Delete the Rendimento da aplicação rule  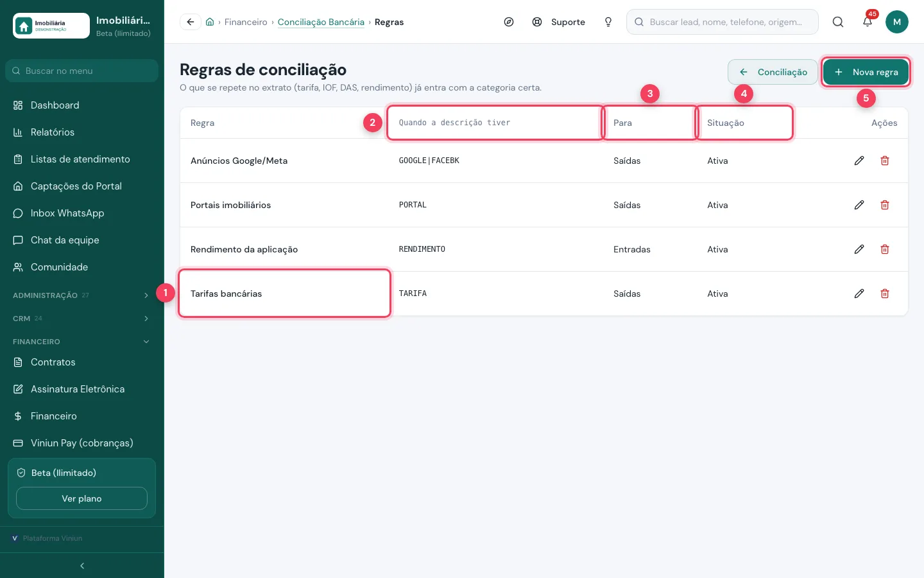[x=885, y=249]
